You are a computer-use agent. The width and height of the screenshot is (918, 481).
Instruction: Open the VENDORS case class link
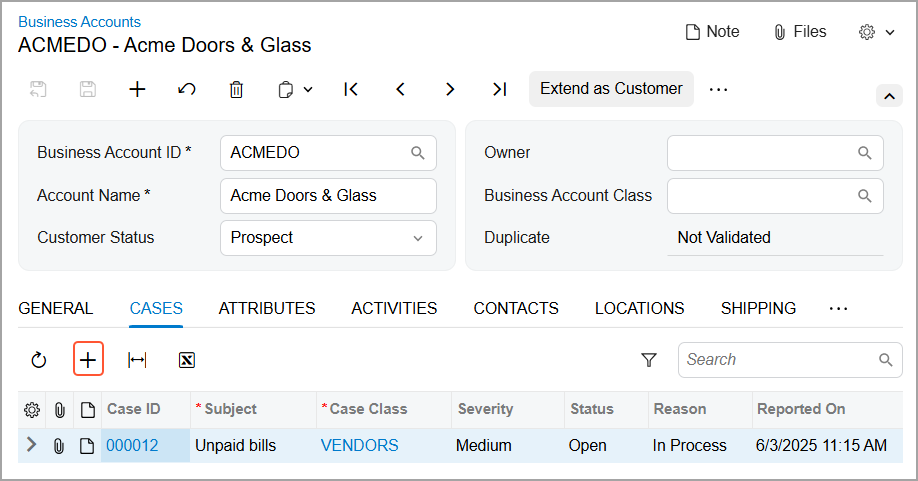[359, 446]
